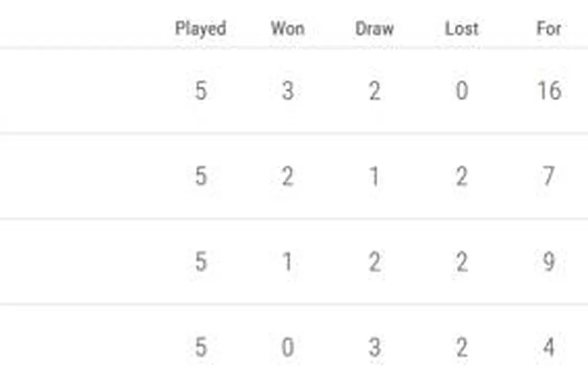Select the Won value 3 in first row

(x=287, y=91)
